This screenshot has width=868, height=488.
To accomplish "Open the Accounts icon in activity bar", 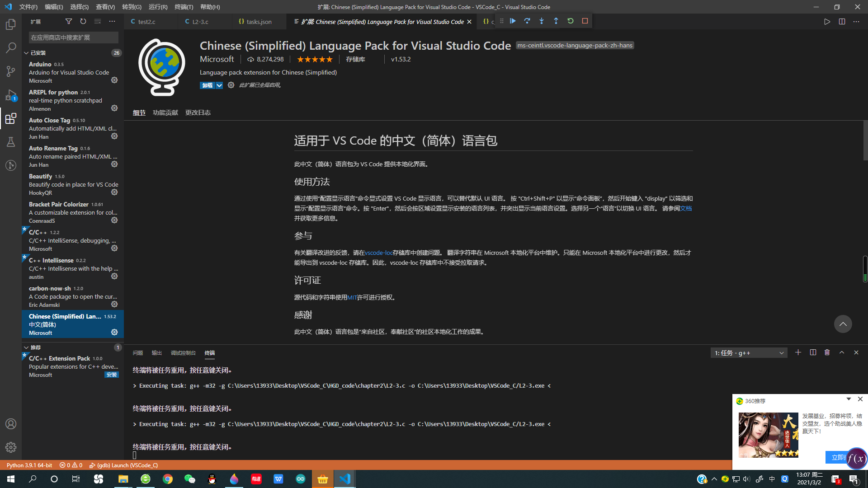I will [x=10, y=424].
